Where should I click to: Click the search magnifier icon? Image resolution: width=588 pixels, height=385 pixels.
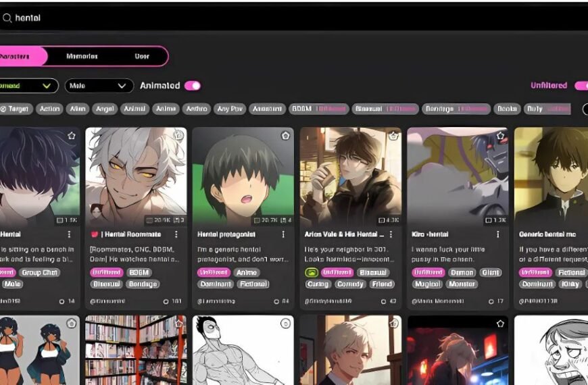(x=7, y=18)
